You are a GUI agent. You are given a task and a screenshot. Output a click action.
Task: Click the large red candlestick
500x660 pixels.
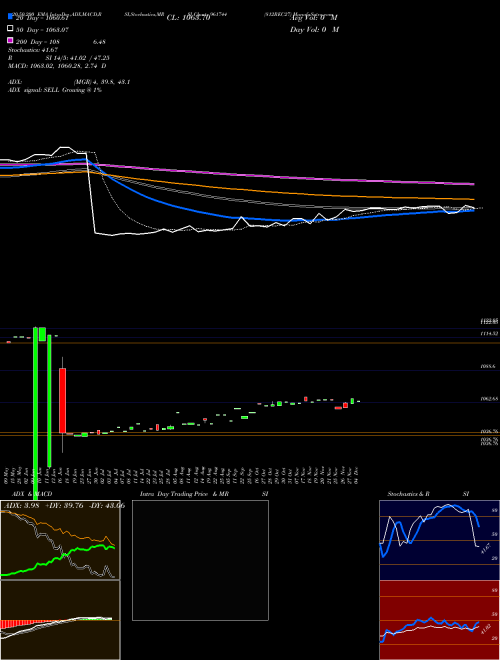click(x=62, y=400)
